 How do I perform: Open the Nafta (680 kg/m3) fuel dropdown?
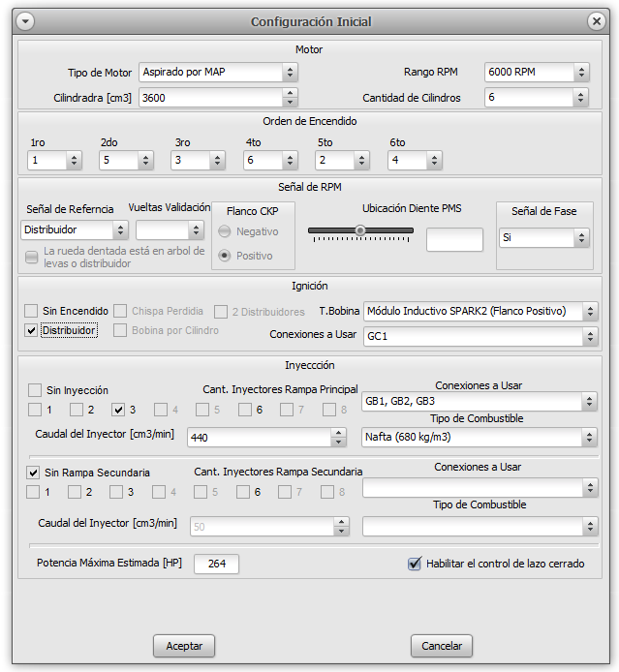pyautogui.click(x=480, y=438)
